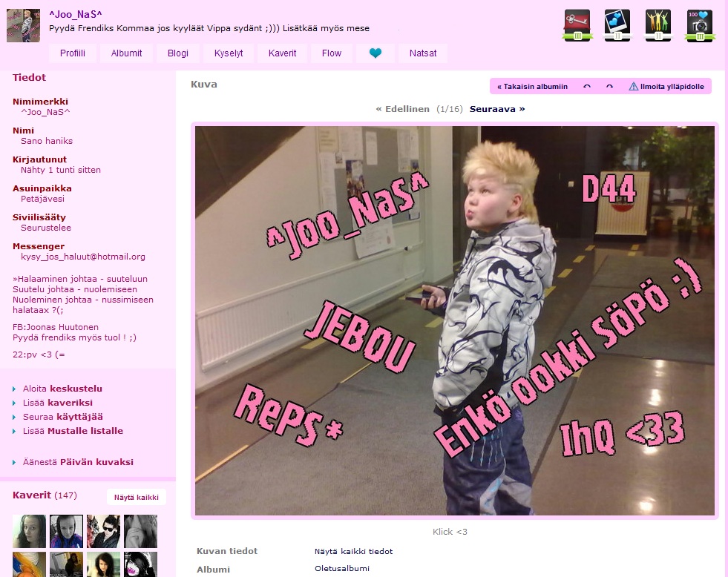The width and height of the screenshot is (728, 577).
Task: Click Seuraa käyttäjää link
Action: tap(62, 417)
